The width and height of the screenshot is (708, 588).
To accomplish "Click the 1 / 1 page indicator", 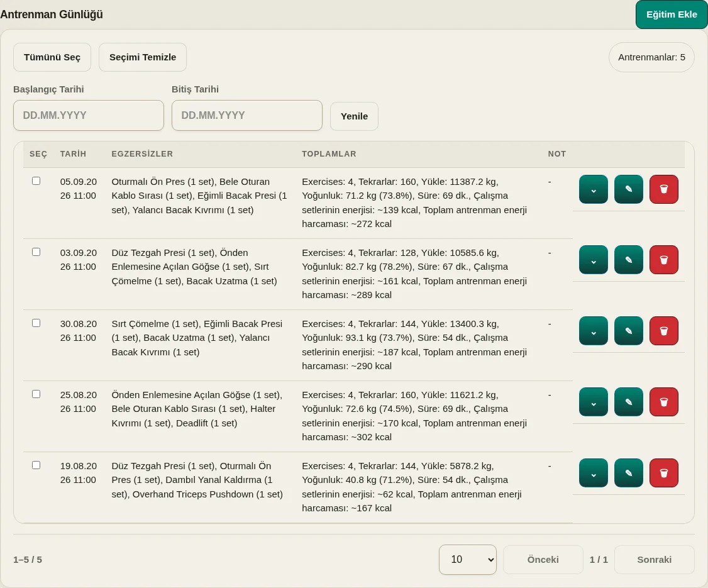I will 599,560.
